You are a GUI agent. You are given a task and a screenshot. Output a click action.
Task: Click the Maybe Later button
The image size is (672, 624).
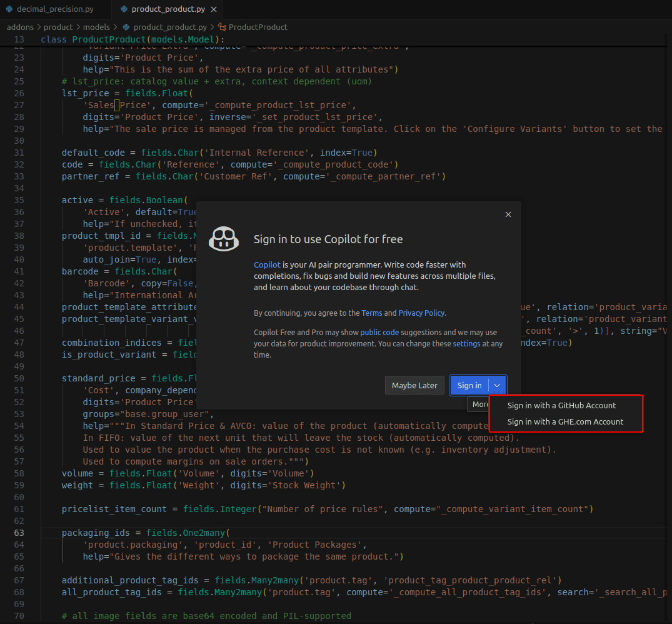pos(414,385)
